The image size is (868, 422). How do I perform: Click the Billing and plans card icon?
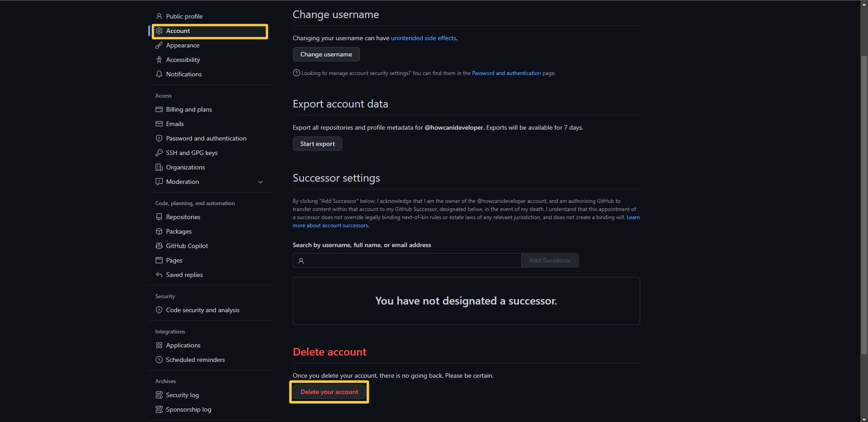[159, 109]
